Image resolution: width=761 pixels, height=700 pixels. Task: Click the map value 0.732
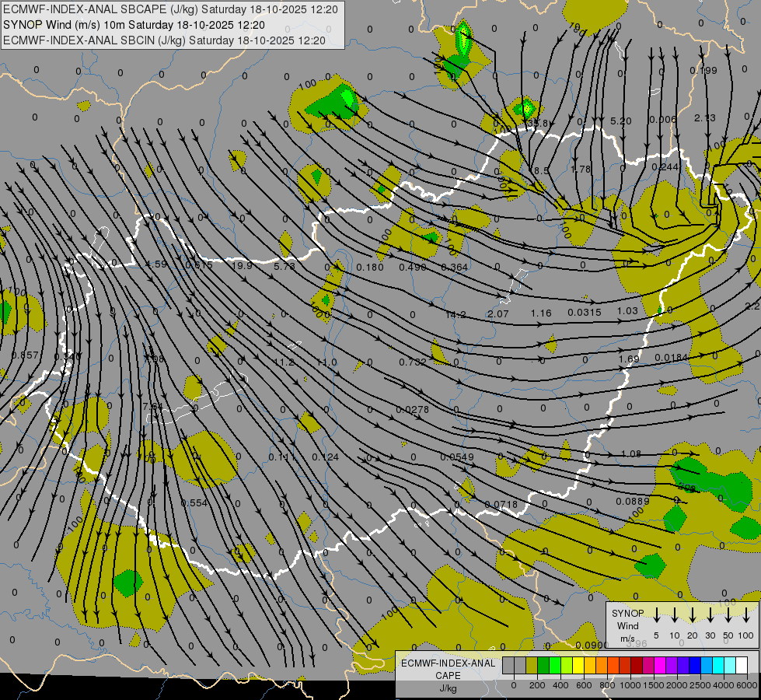(x=413, y=362)
